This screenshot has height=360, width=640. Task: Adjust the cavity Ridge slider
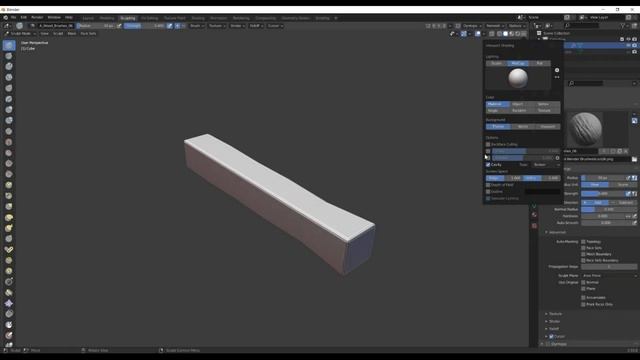pyautogui.click(x=504, y=178)
